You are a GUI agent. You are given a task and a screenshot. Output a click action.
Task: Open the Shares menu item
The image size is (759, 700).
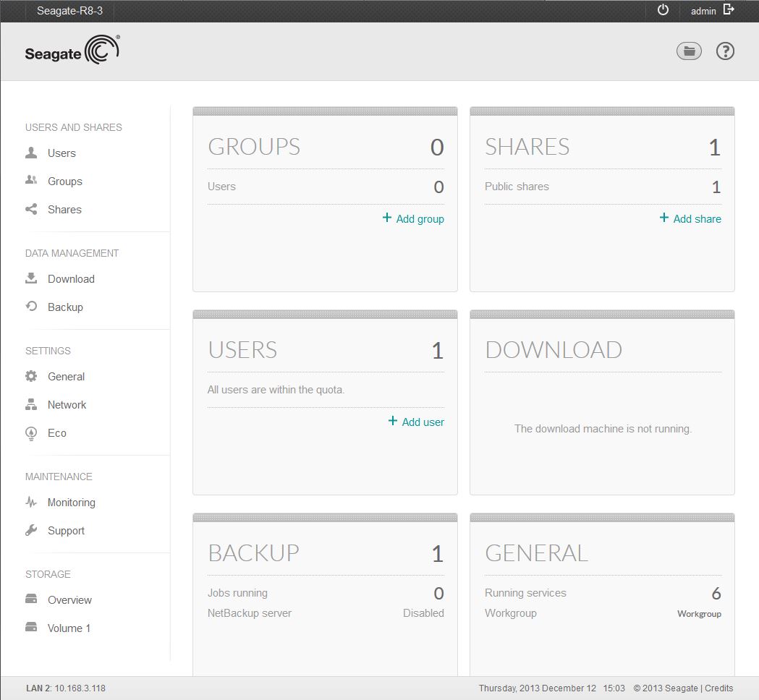[x=64, y=210]
